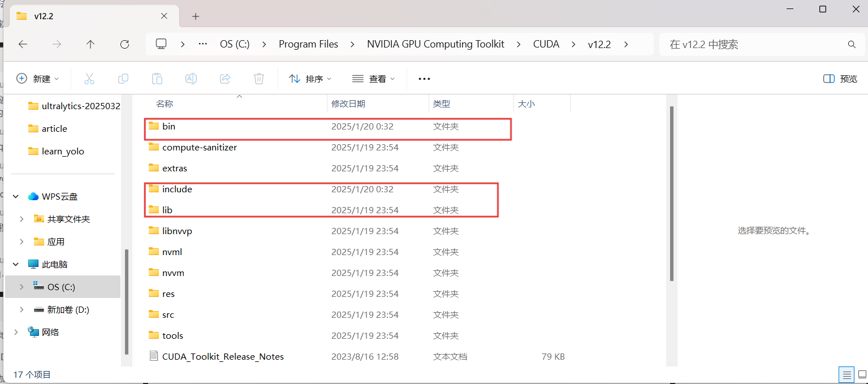Click the file list vertical scrollbar
The image size is (868, 384).
tap(672, 193)
